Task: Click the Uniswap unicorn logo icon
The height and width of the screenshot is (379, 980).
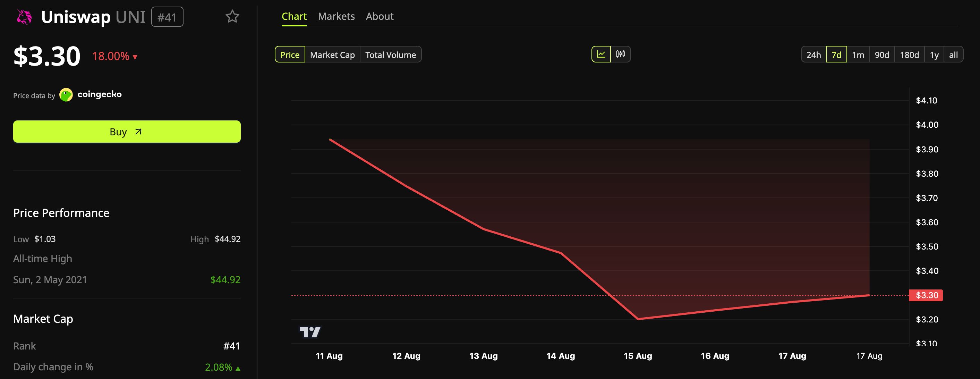Action: [24, 17]
